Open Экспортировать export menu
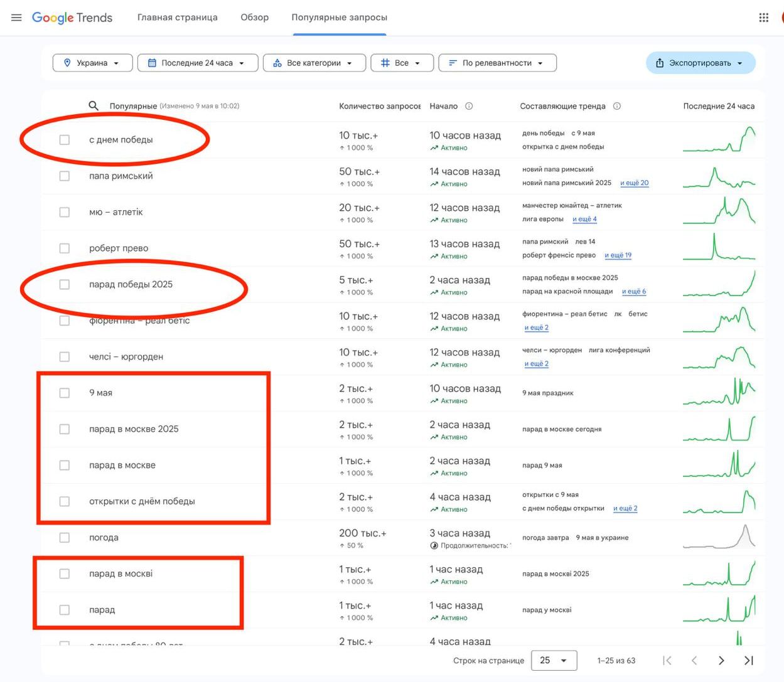Screen dimensions: 784x682 click(701, 63)
